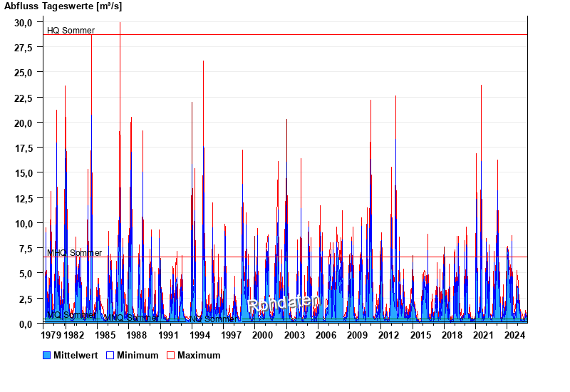Click the 15,0 value on the y-axis
Image resolution: width=570 pixels, height=392 pixels.
(24, 172)
